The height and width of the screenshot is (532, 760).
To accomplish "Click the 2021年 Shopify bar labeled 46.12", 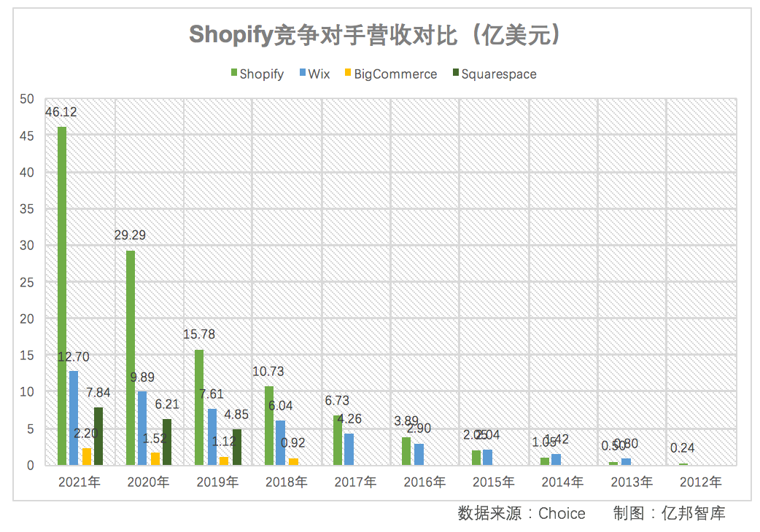I will tap(62, 296).
